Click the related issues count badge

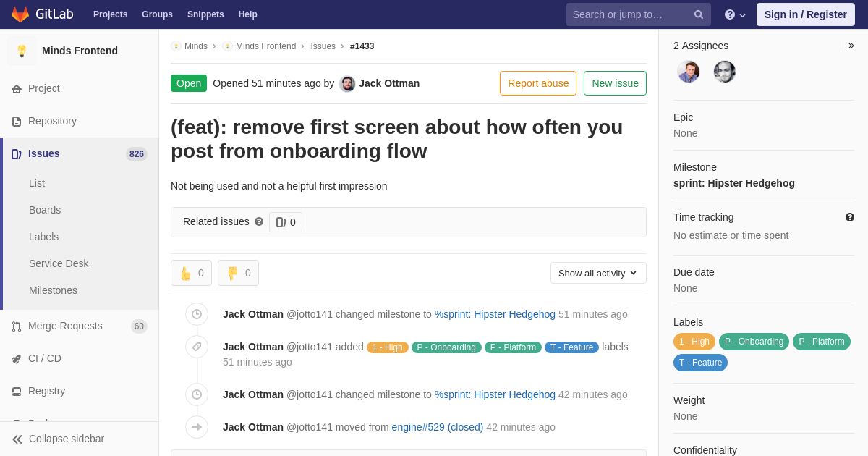pos(286,222)
